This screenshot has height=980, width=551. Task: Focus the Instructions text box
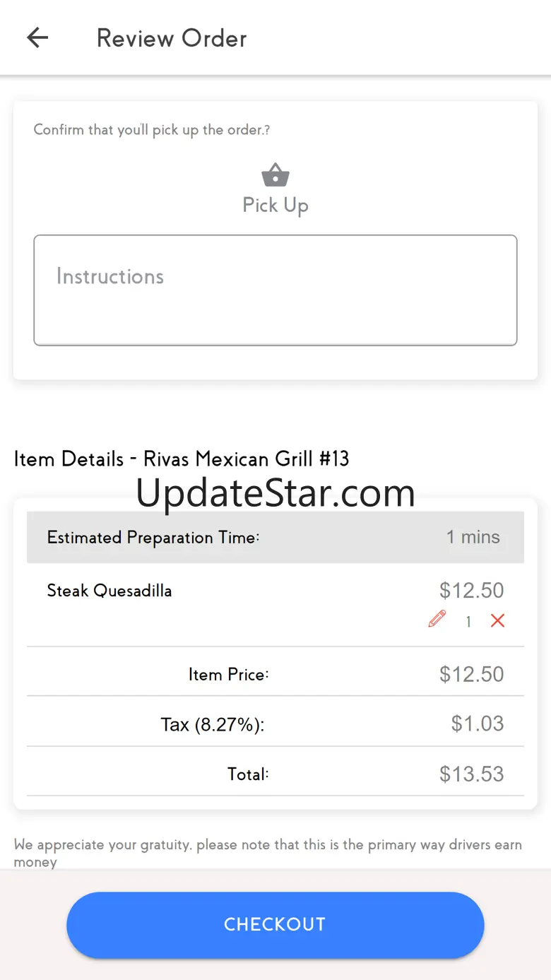click(275, 290)
